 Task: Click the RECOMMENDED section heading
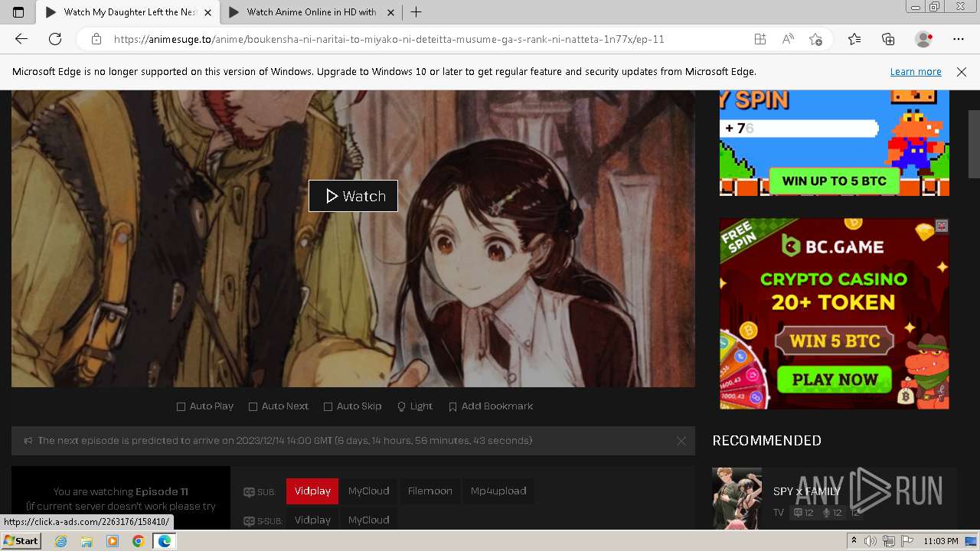coord(766,441)
